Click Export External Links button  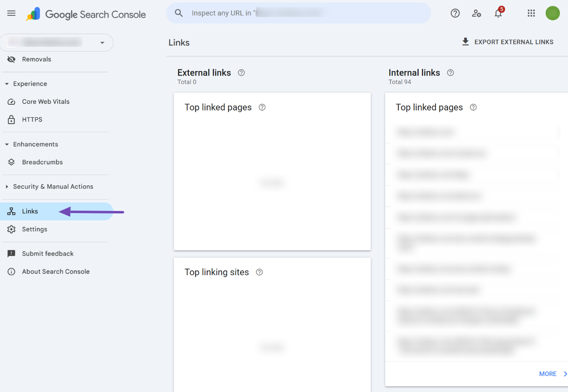[x=508, y=42]
